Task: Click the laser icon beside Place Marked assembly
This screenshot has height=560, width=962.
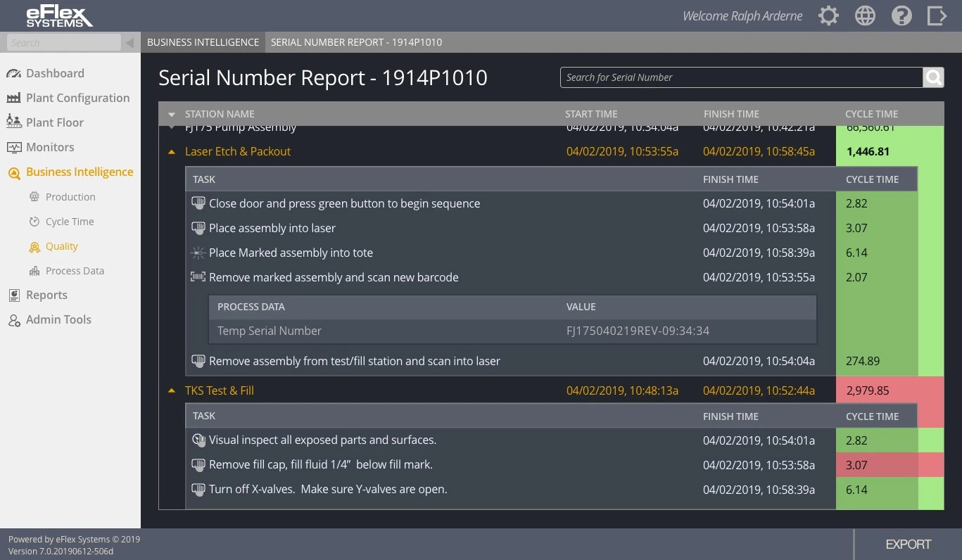Action: pyautogui.click(x=198, y=253)
